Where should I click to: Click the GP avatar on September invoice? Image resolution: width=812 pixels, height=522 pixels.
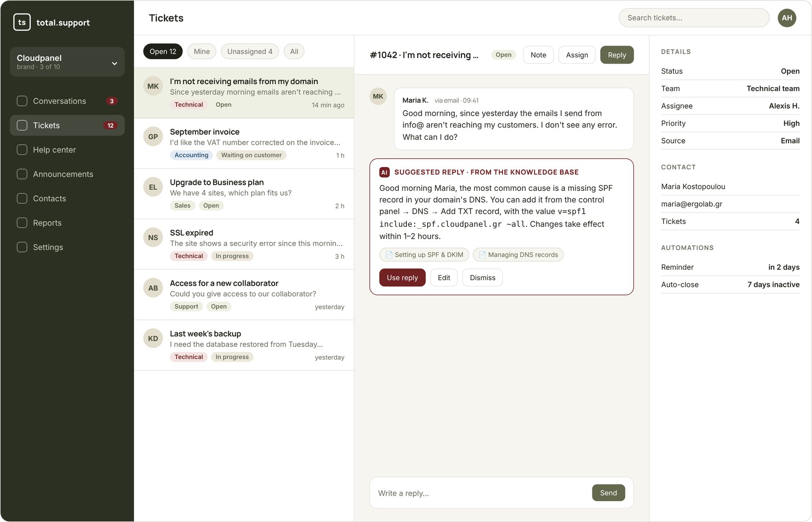pyautogui.click(x=153, y=137)
